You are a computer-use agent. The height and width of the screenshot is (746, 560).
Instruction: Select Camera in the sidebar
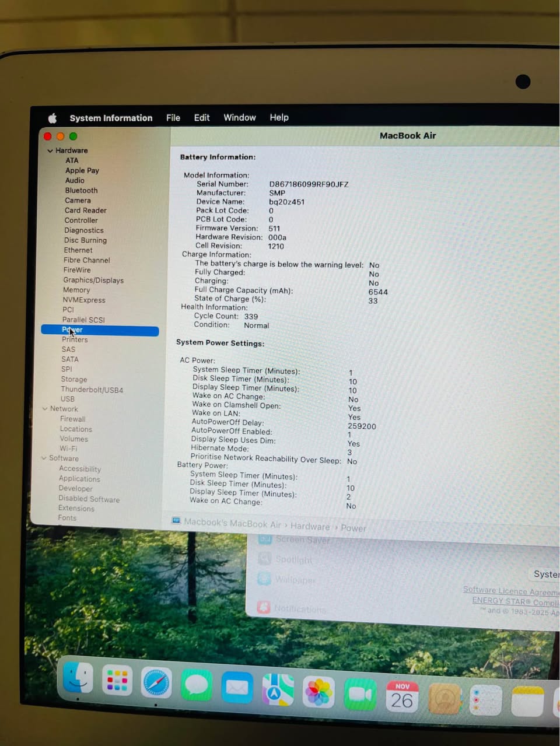[x=78, y=200]
